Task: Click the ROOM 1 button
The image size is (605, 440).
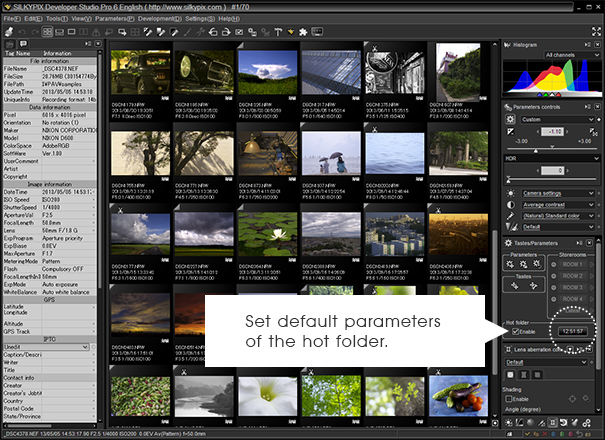Action: tap(572, 264)
